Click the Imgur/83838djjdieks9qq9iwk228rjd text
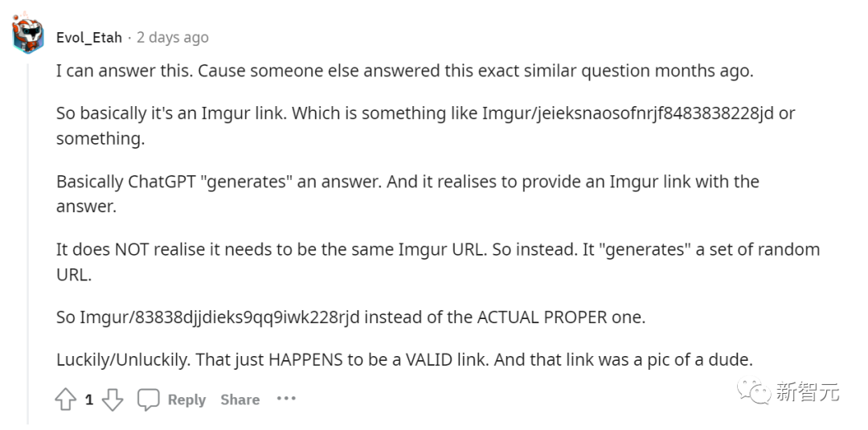Viewport: 868px width, 430px height. [220, 317]
